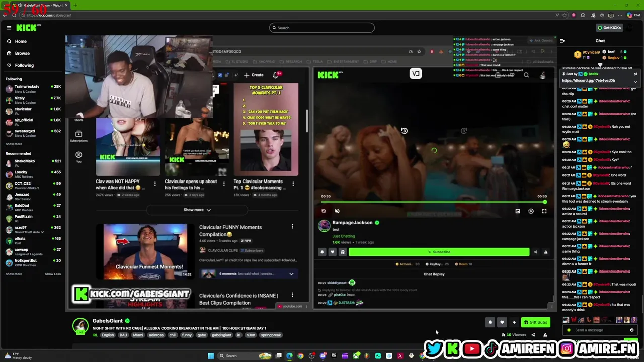
Task: Open YouTube notifications bell
Action: click(x=276, y=75)
